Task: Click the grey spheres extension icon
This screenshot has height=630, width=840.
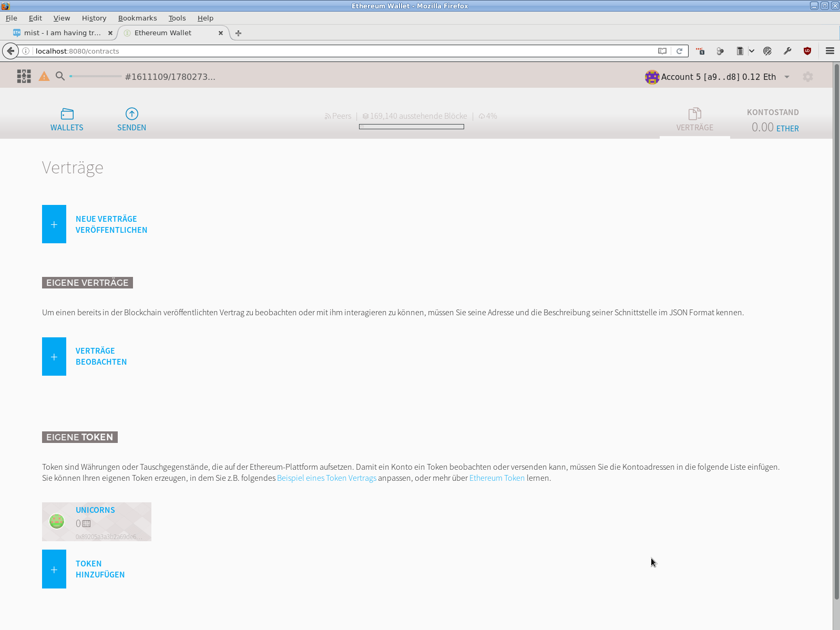Action: [720, 51]
